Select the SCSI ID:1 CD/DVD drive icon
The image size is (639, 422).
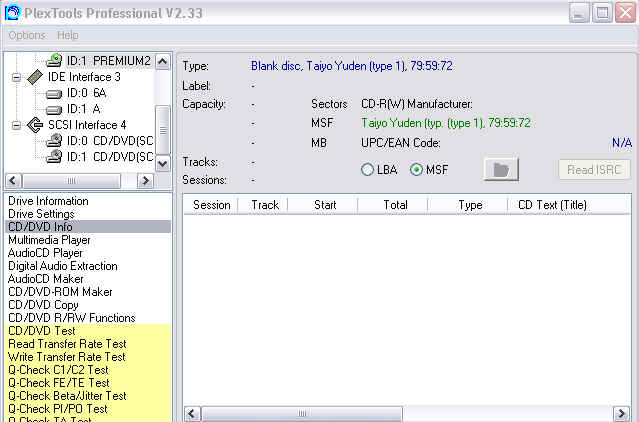[x=54, y=156]
